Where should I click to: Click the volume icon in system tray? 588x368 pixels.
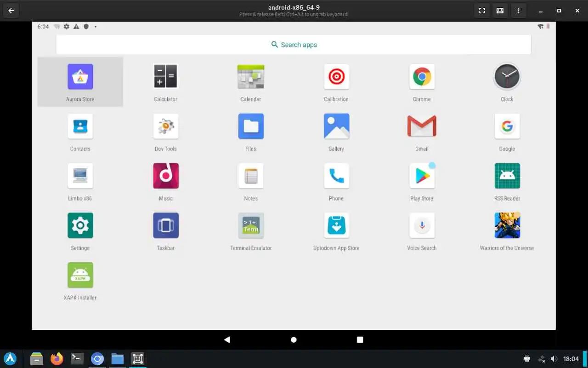tap(554, 359)
